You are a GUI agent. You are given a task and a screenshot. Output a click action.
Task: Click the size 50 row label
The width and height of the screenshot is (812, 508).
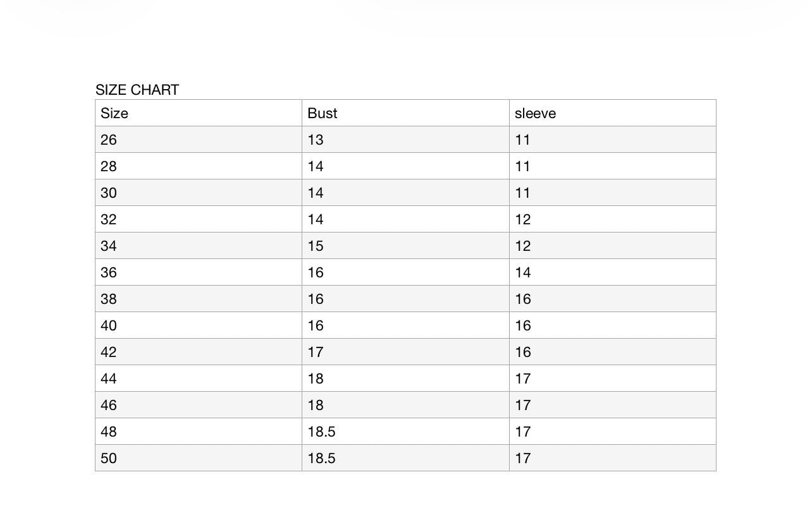(109, 458)
